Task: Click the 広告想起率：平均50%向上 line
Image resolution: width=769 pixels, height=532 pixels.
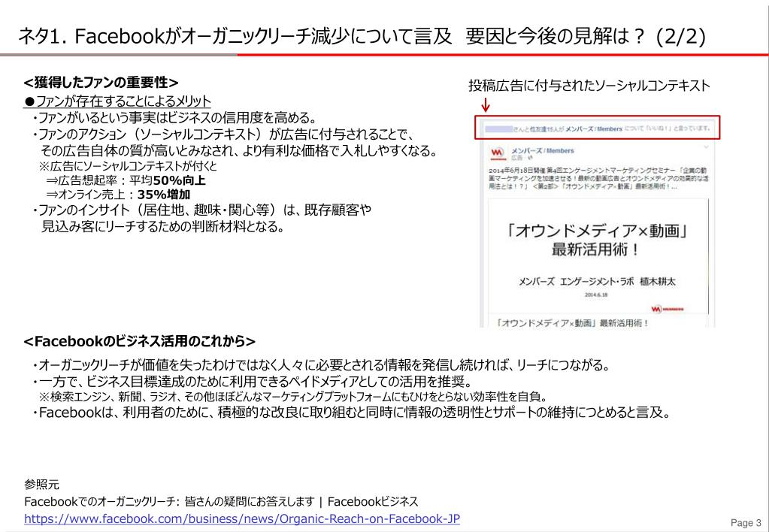Action: click(x=126, y=180)
